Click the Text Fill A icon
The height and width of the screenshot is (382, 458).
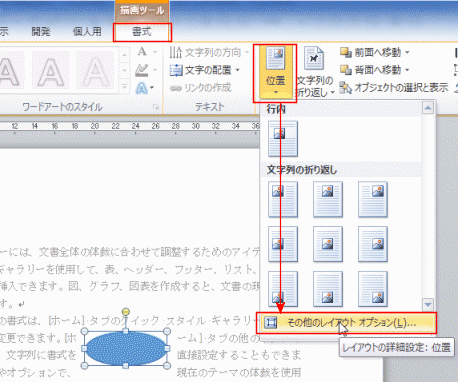(x=142, y=52)
